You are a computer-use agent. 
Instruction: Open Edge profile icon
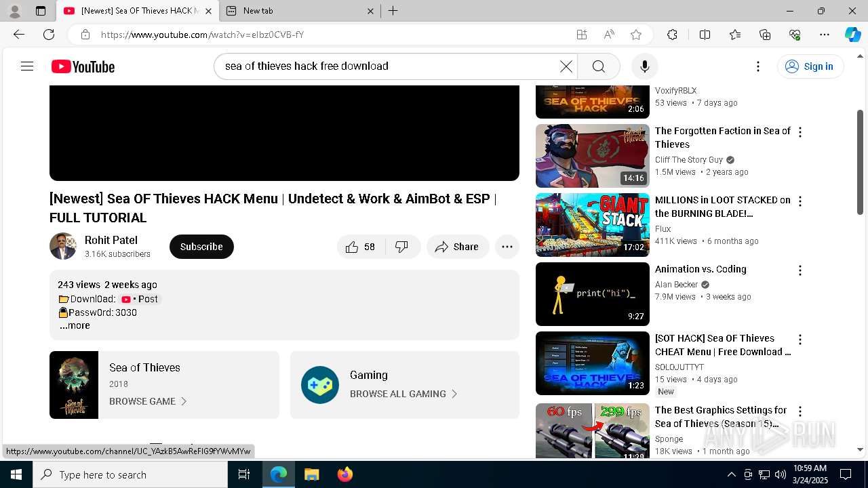point(15,11)
